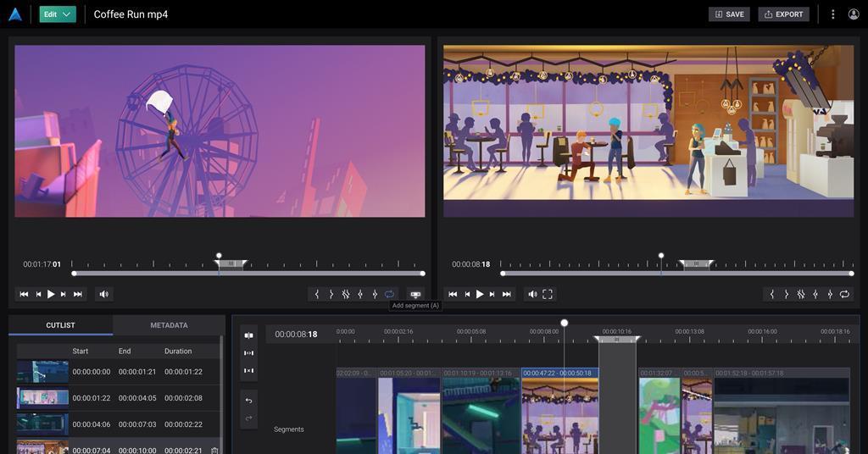Open the user account profile icon
The image size is (868, 454).
854,14
